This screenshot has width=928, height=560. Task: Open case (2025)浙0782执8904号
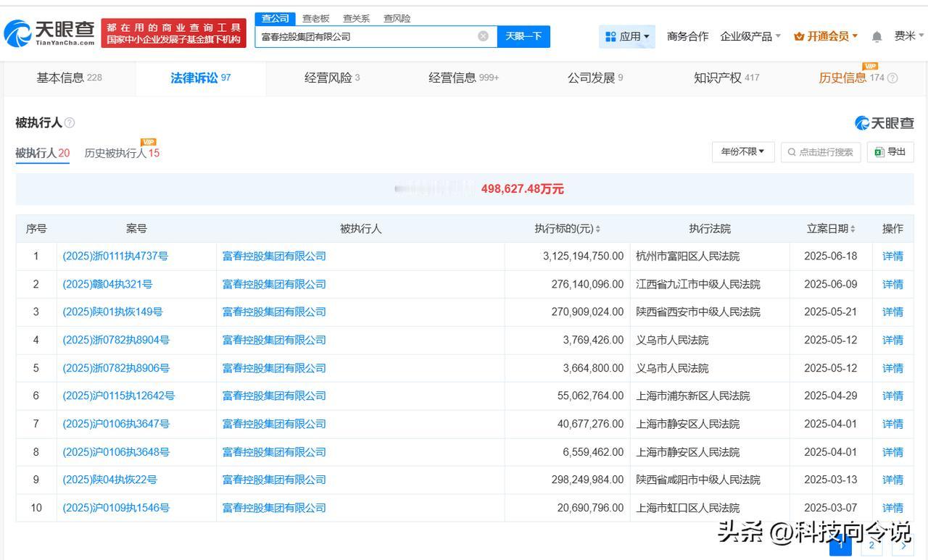tap(116, 340)
